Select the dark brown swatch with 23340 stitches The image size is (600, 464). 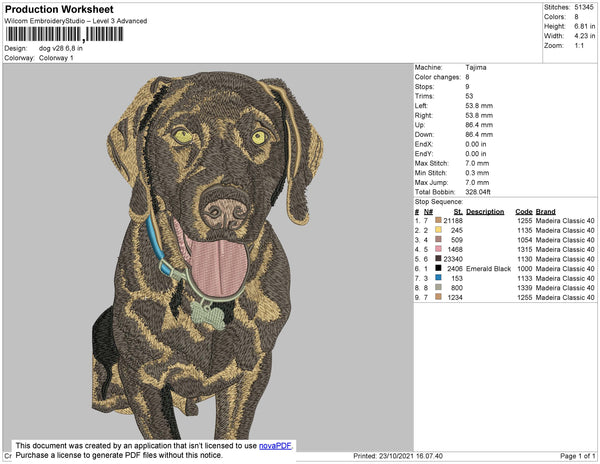438,259
